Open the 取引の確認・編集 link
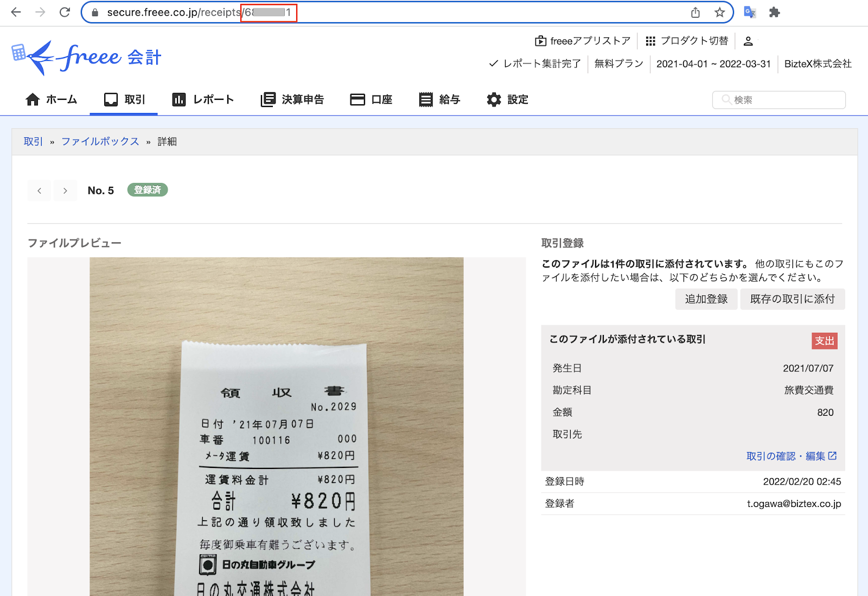This screenshot has width=868, height=596. click(792, 456)
